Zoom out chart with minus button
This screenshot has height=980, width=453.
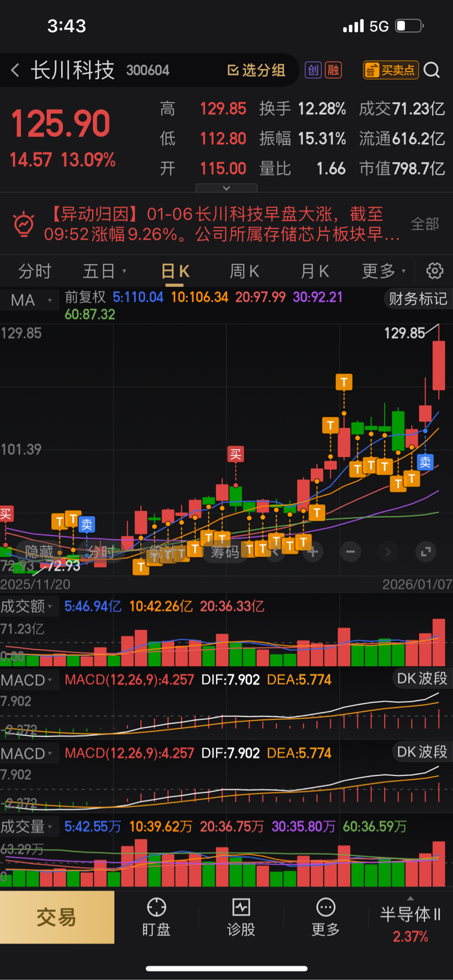click(350, 552)
